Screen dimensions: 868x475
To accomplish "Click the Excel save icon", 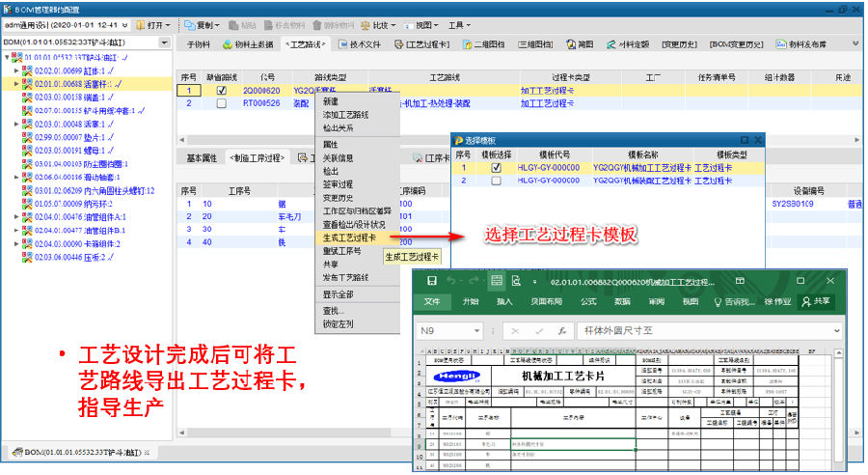I will tap(433, 281).
